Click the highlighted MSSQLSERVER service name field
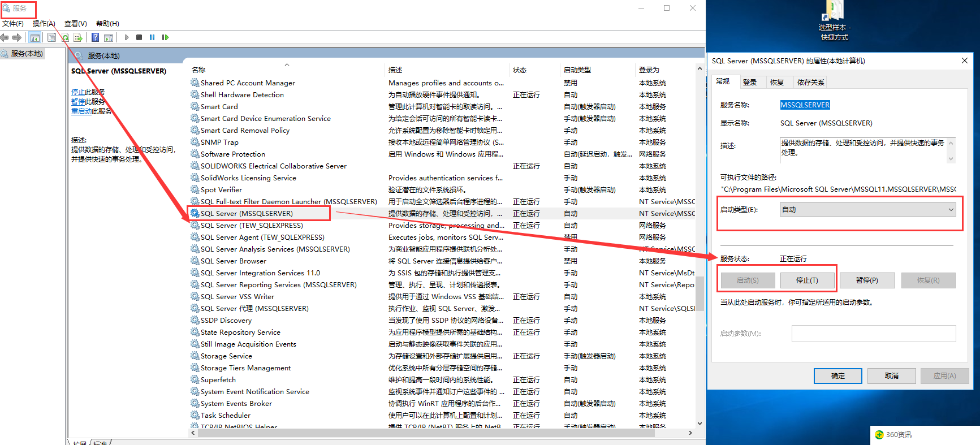This screenshot has height=445, width=980. (805, 105)
